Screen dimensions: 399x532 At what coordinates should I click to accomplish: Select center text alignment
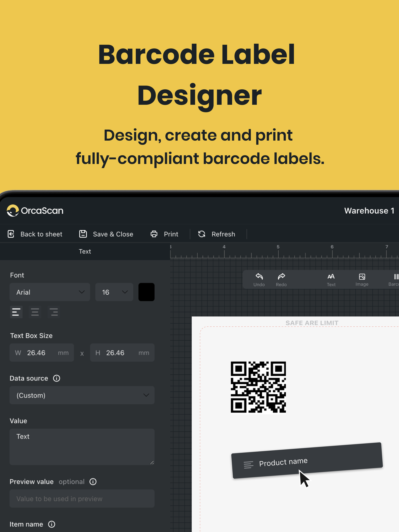pos(35,312)
